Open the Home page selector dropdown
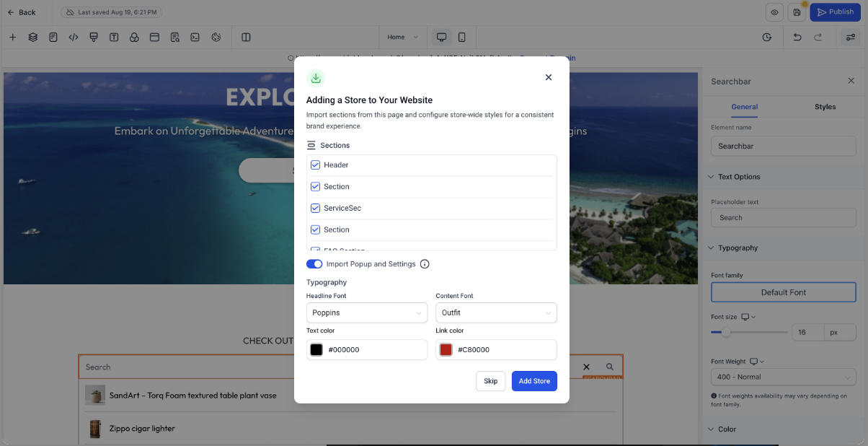The image size is (868, 446). (402, 37)
